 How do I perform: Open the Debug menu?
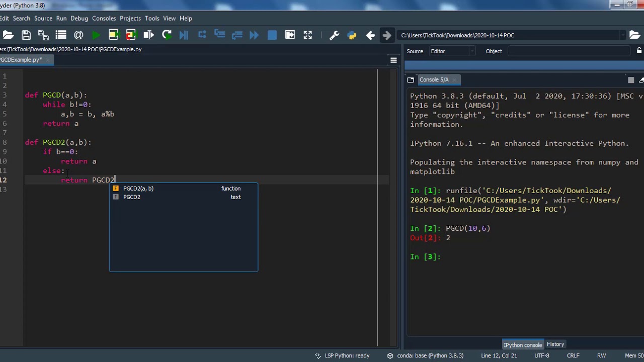click(79, 18)
